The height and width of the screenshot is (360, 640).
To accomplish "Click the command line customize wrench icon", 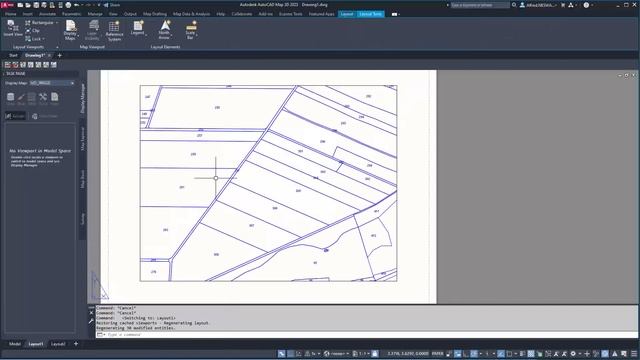I will pyautogui.click(x=91, y=321).
